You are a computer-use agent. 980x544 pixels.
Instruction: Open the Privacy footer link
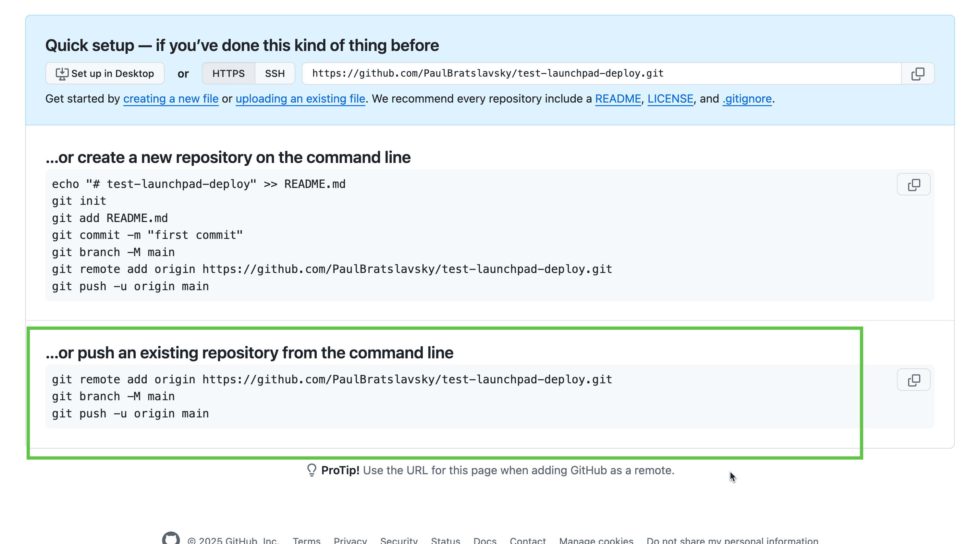click(350, 540)
